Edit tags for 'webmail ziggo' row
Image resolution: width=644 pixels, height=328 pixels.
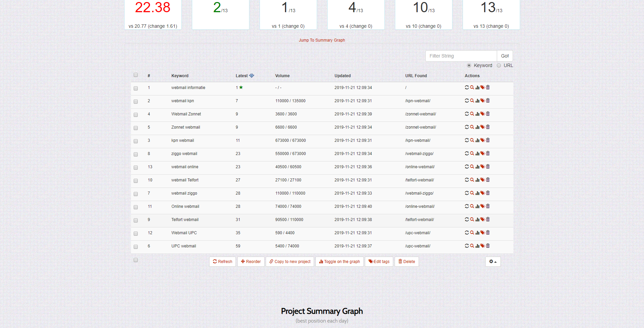coord(483,193)
